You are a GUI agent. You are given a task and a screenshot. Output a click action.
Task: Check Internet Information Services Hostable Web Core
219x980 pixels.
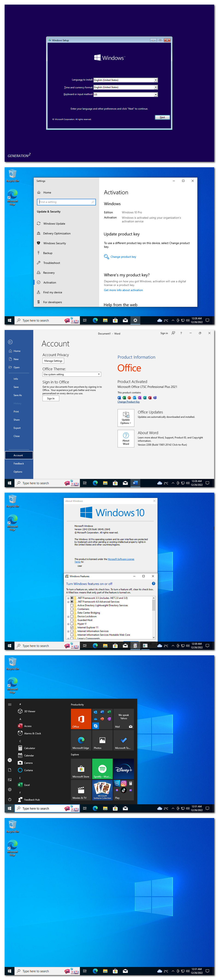[x=72, y=635]
